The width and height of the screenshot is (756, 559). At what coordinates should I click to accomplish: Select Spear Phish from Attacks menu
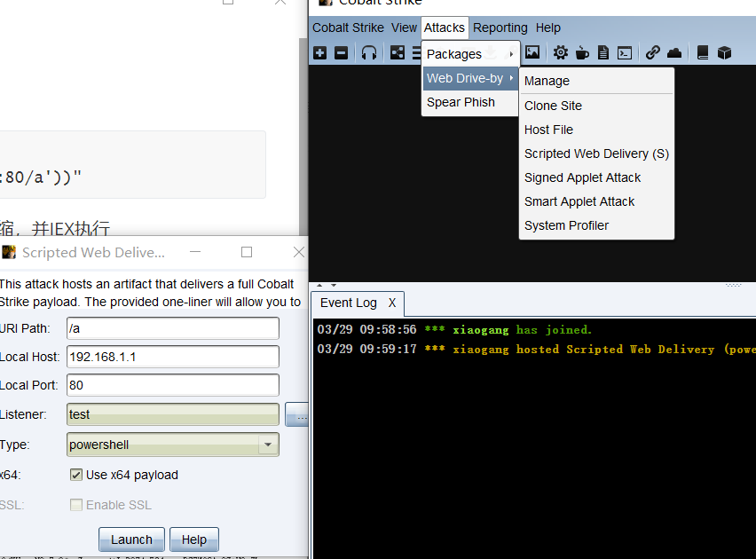tap(470, 102)
